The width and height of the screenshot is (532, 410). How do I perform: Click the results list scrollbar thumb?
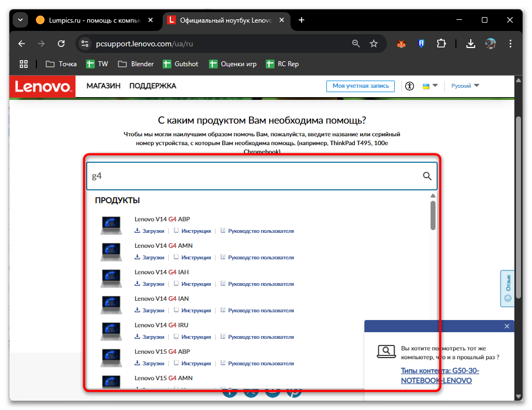(433, 215)
